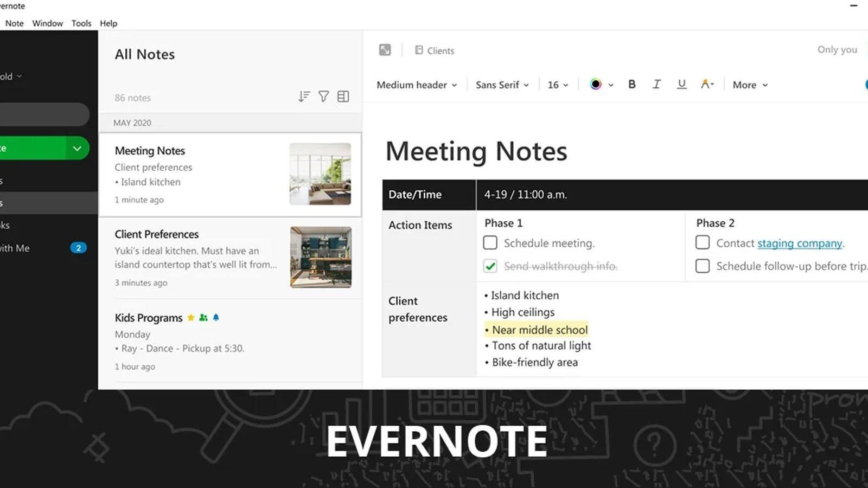Open the Clients notebook
This screenshot has height=488, width=868.
[x=435, y=50]
